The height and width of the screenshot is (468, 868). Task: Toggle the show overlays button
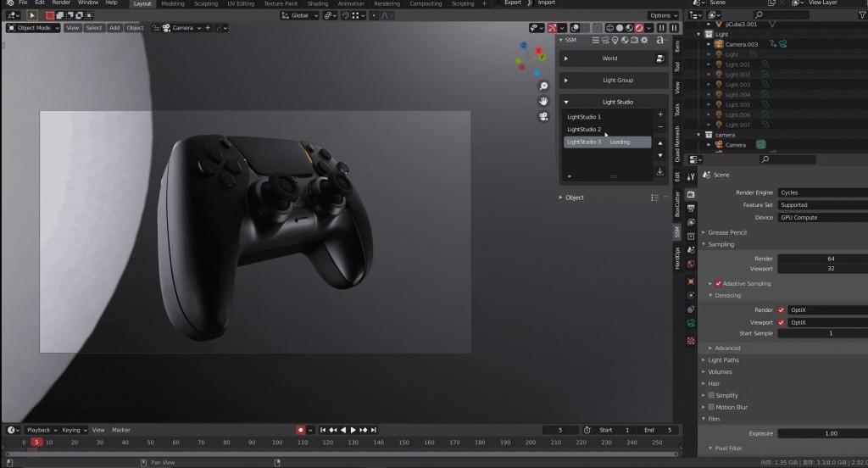(576, 28)
